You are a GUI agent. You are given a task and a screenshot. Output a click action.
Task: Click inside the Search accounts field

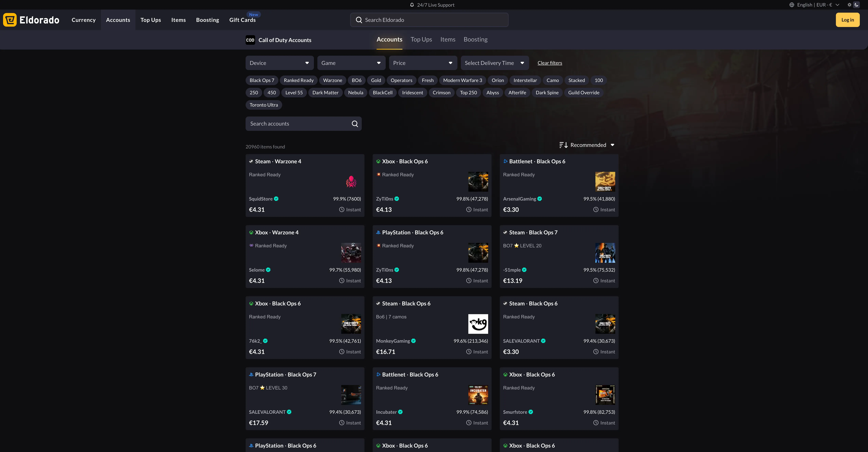(x=297, y=123)
